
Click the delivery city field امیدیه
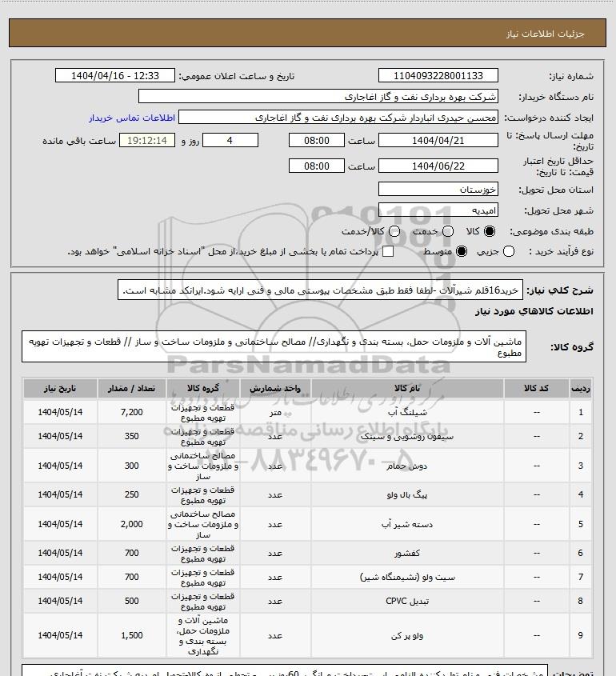click(438, 210)
